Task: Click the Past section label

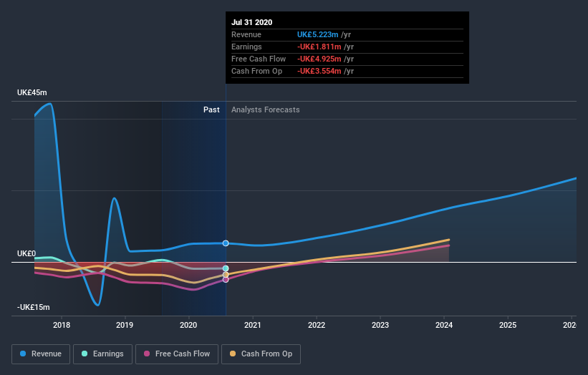Action: click(x=211, y=109)
